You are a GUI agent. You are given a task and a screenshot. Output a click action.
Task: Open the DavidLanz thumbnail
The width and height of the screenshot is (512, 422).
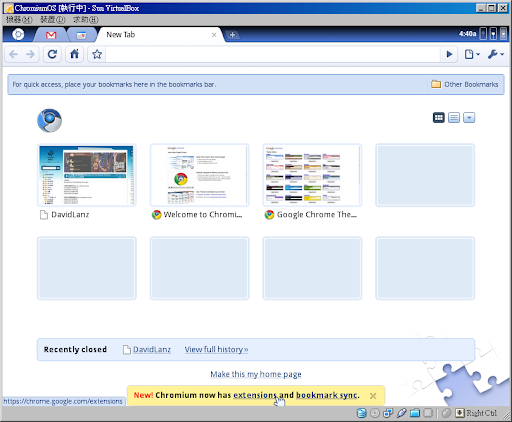click(x=87, y=175)
